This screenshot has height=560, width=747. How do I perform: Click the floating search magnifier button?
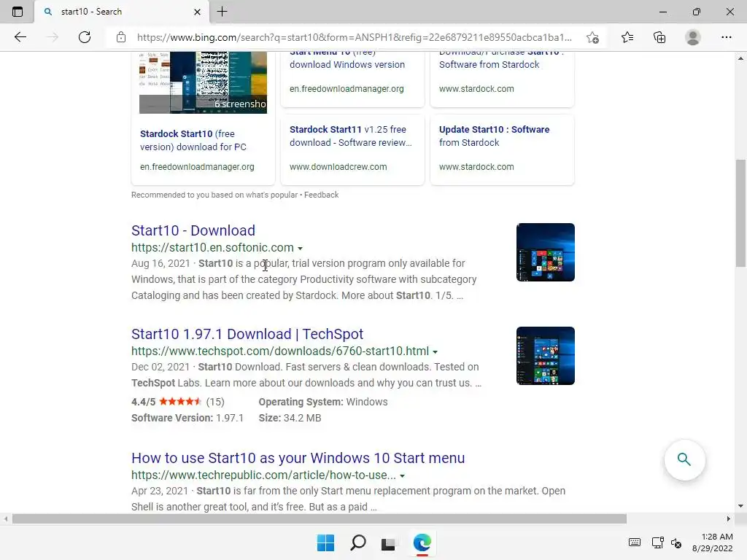point(684,459)
